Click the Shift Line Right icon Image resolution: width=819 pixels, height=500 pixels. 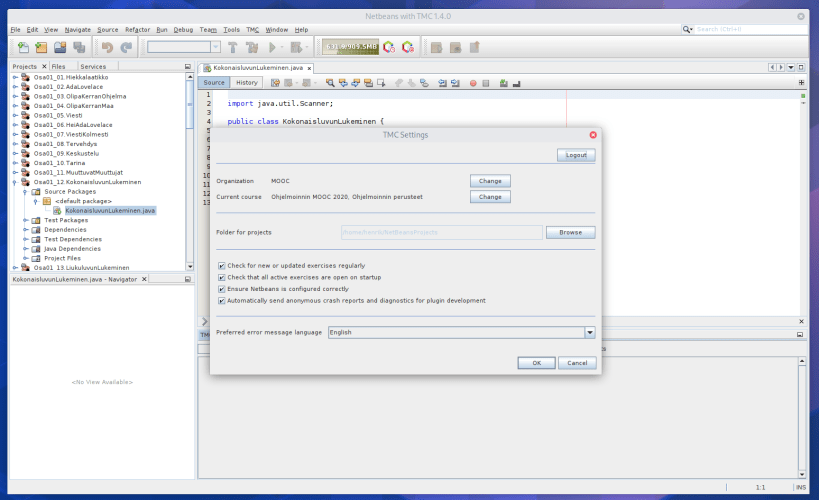pyautogui.click(x=455, y=83)
